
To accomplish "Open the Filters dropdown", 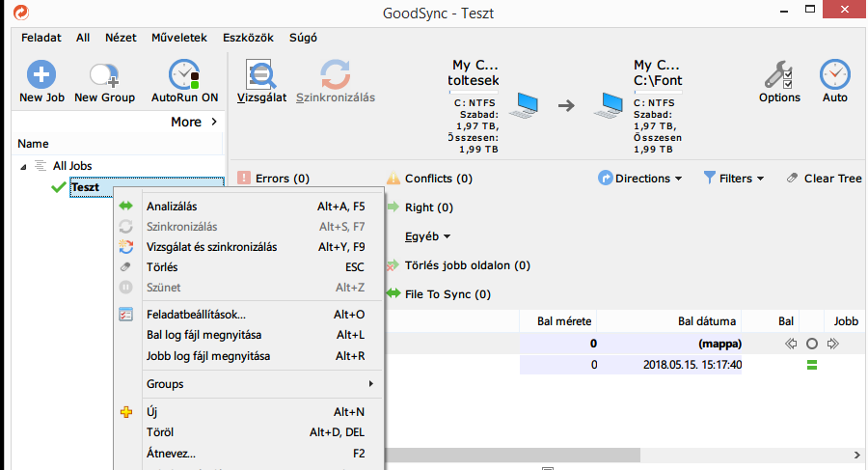I will pyautogui.click(x=734, y=179).
